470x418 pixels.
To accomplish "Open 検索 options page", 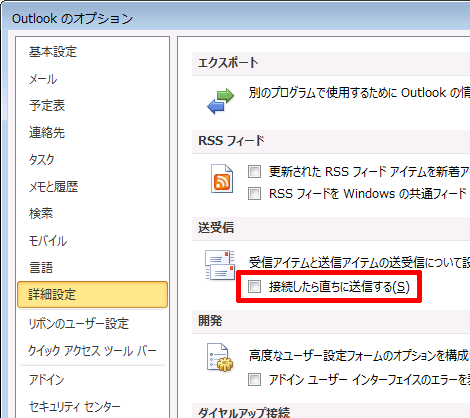I will point(92,213).
